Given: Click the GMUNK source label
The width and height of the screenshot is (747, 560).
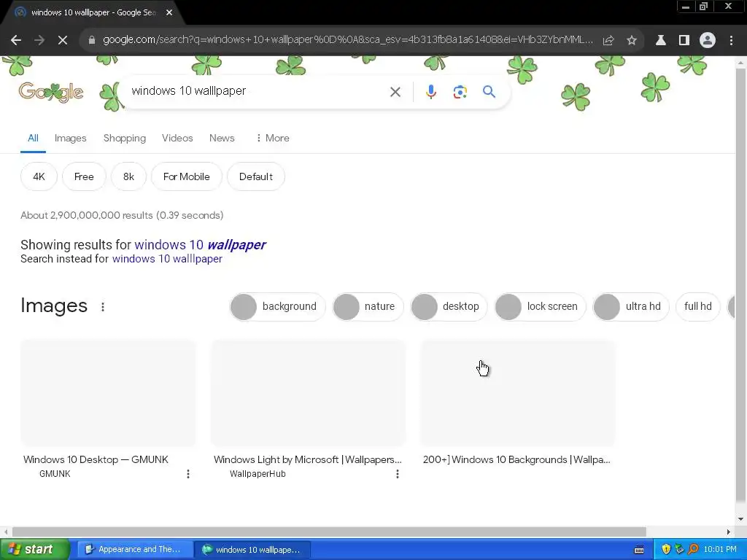Looking at the screenshot, I should point(55,474).
